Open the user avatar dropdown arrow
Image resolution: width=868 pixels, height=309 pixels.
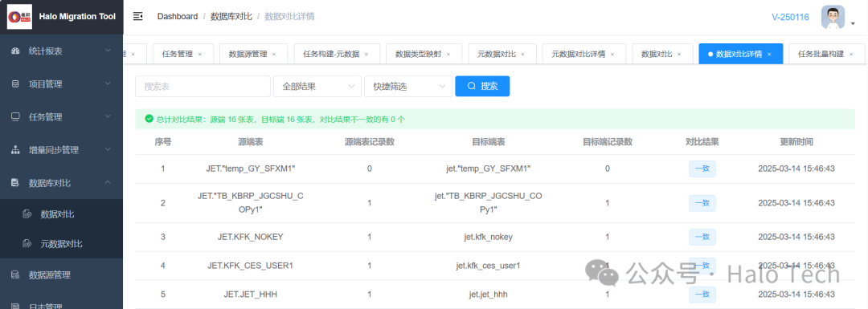point(853,23)
